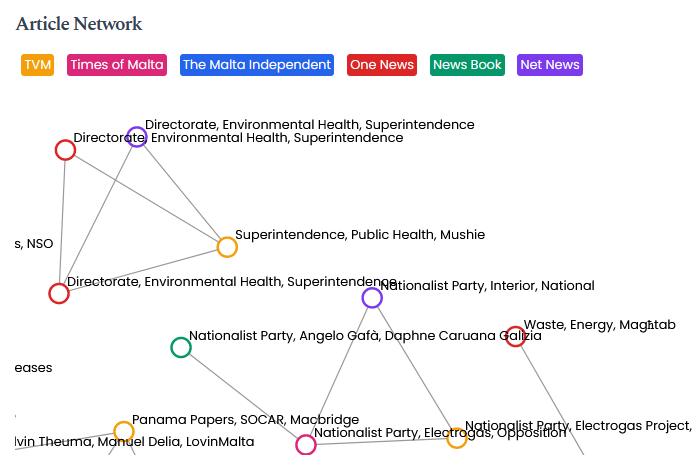Click the green Nationalist Party, Angelo Gafà node
This screenshot has width=694, height=455.
(x=181, y=347)
